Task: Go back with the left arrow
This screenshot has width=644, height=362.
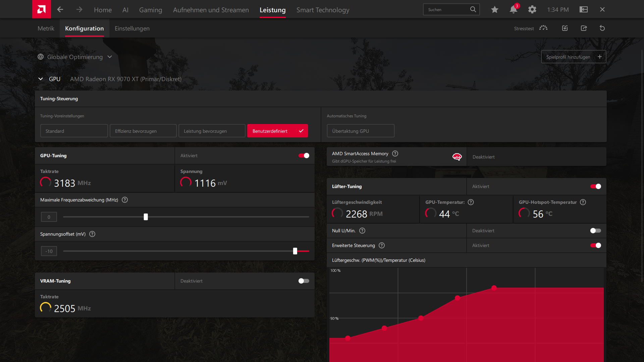Action: coord(60,9)
